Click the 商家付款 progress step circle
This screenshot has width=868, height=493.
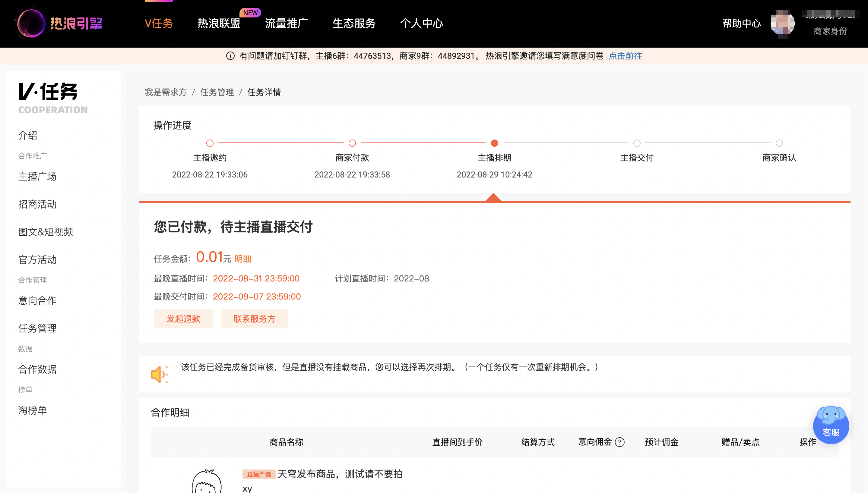pyautogui.click(x=352, y=143)
